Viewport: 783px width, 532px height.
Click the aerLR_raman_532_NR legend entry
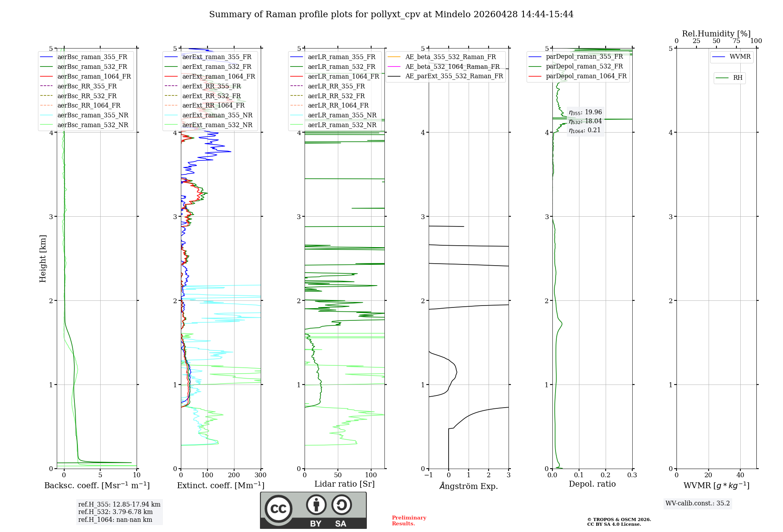click(342, 125)
